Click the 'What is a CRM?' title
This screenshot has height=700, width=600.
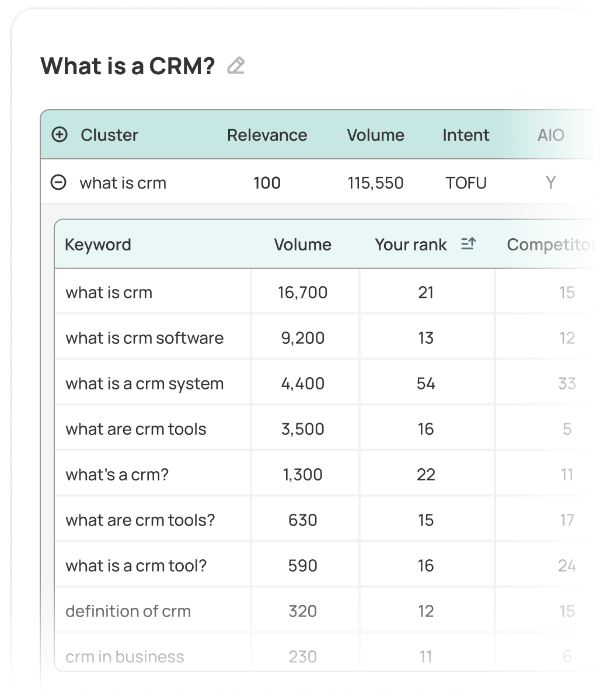pos(128,66)
